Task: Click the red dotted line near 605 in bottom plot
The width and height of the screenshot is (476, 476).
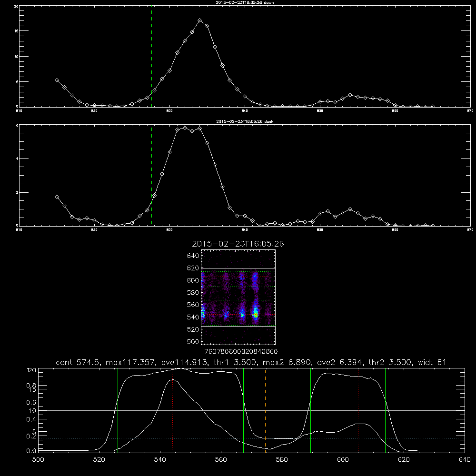Action: (x=358, y=410)
